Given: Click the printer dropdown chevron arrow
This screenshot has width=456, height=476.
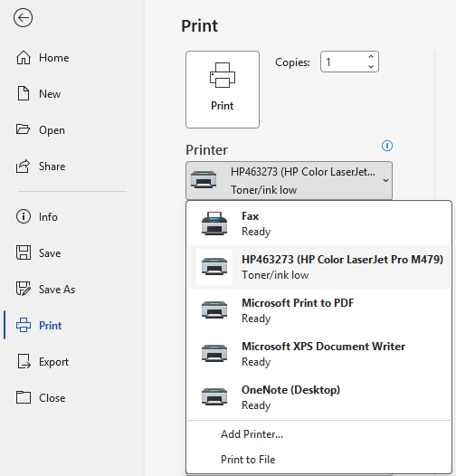Looking at the screenshot, I should 385,181.
